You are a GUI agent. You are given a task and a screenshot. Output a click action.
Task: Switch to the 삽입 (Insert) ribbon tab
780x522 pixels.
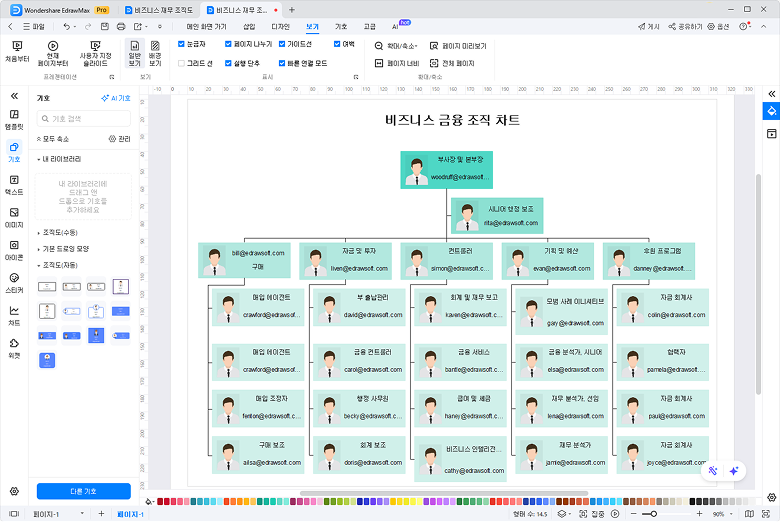pyautogui.click(x=249, y=26)
